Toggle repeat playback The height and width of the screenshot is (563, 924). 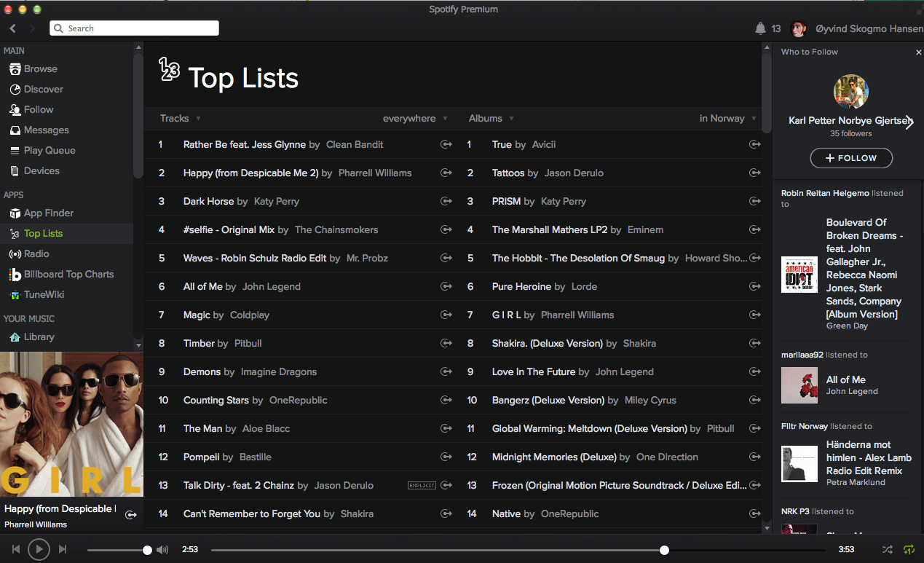click(x=909, y=549)
